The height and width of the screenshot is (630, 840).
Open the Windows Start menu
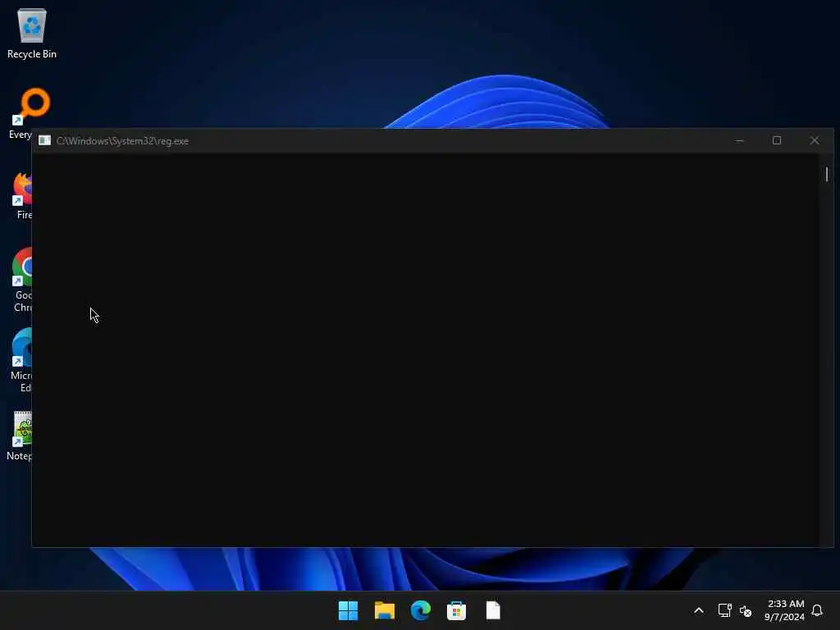[x=348, y=610]
